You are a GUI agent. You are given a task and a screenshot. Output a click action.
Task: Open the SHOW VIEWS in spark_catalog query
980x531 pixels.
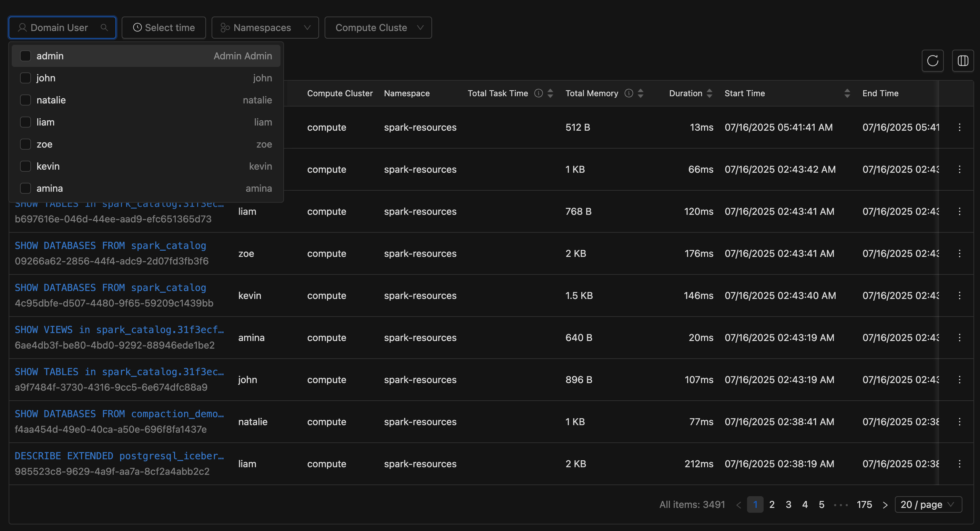(119, 330)
